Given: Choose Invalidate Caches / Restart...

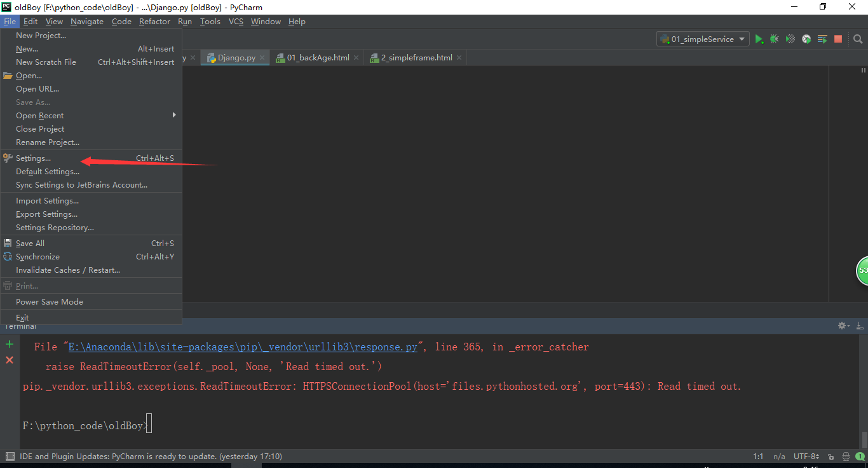Looking at the screenshot, I should [x=91, y=270].
